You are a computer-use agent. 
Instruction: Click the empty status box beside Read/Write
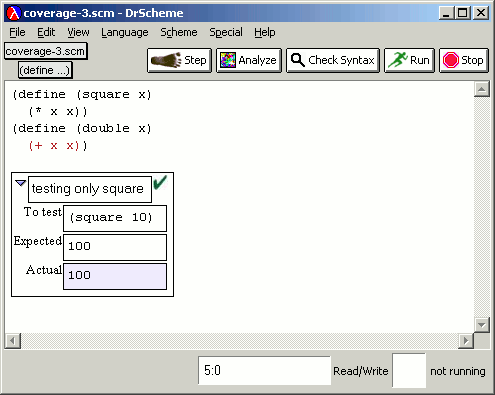[x=409, y=371]
